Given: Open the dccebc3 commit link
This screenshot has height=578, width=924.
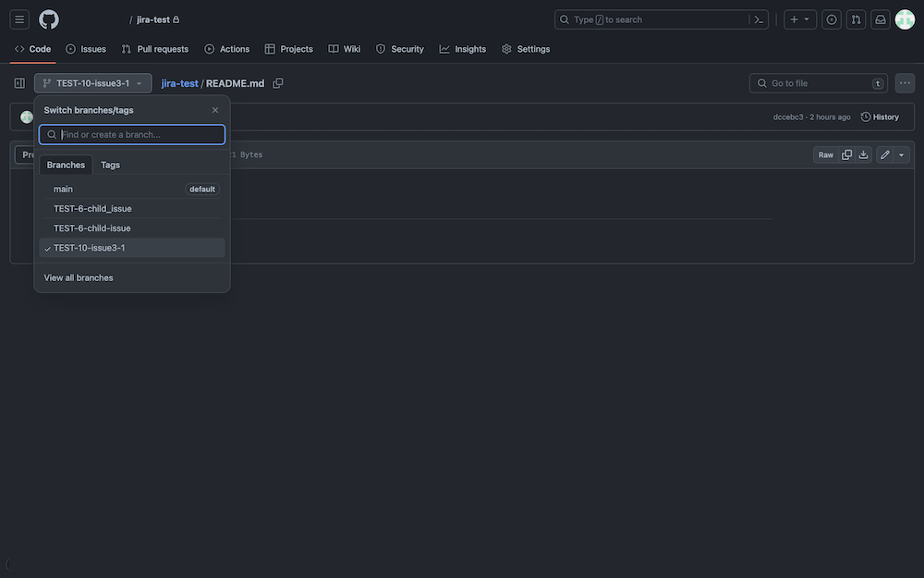Looking at the screenshot, I should (788, 117).
